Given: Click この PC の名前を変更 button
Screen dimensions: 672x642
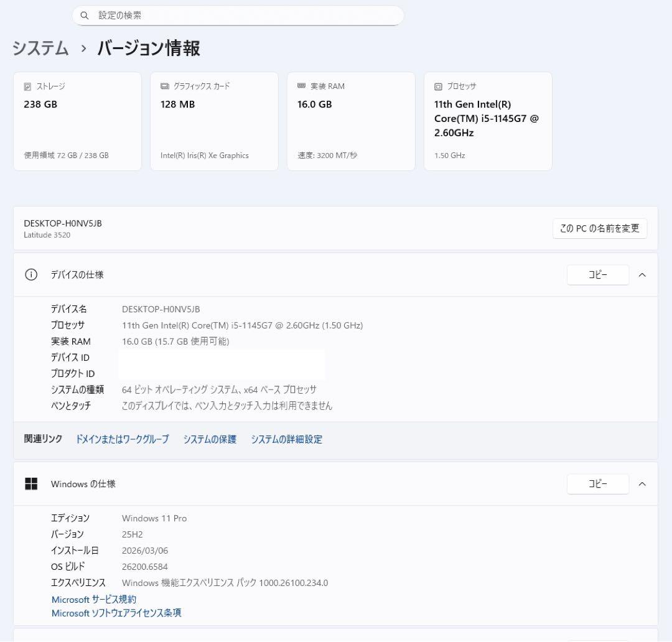Looking at the screenshot, I should pyautogui.click(x=600, y=228).
